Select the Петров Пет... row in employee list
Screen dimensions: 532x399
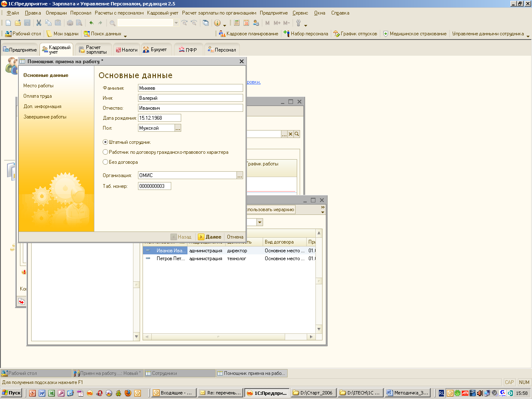[229, 259]
